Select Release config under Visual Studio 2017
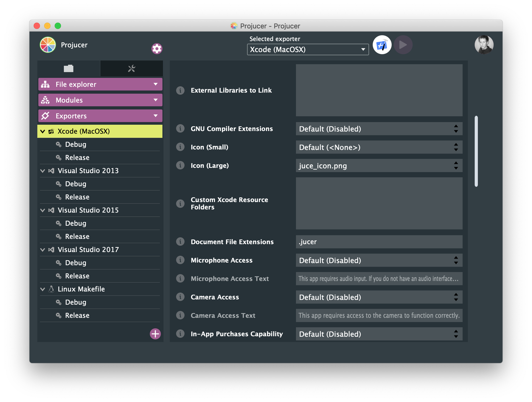532x402 pixels. pos(77,276)
